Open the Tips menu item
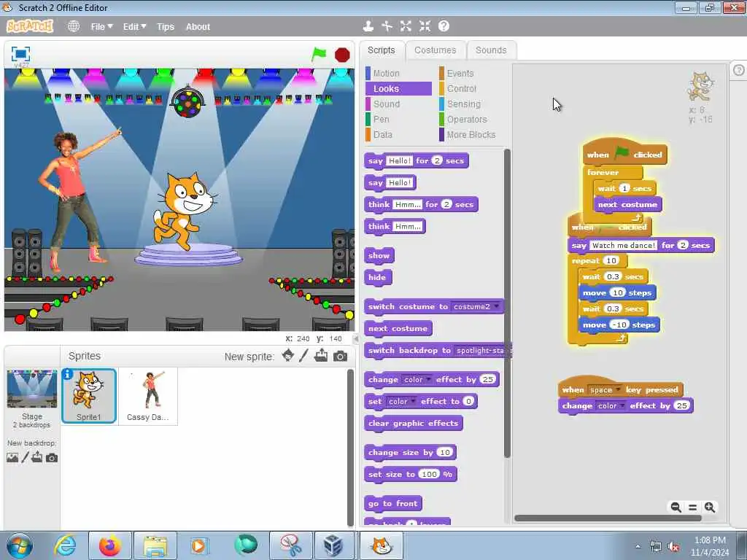 (x=166, y=27)
